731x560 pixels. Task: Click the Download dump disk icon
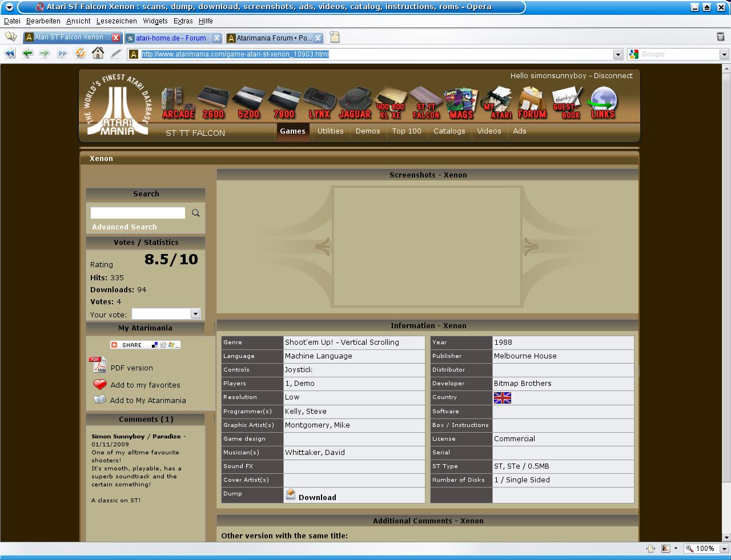tap(291, 494)
